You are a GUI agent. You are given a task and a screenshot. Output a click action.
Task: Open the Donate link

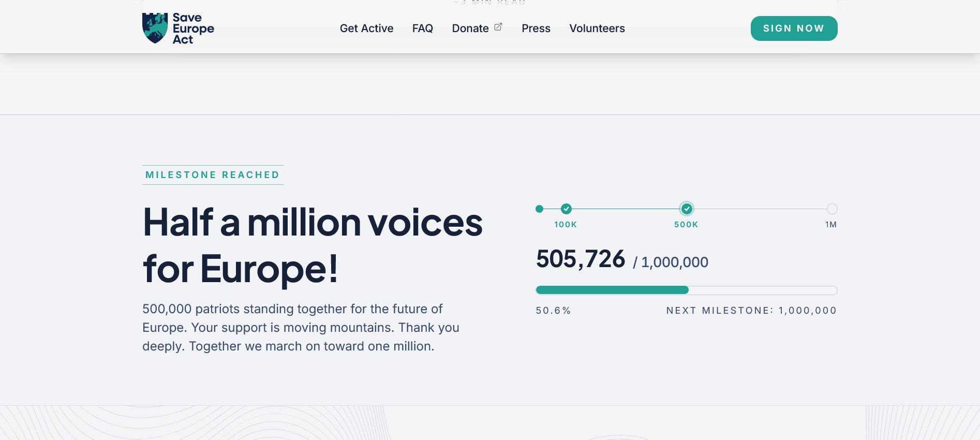point(470,28)
